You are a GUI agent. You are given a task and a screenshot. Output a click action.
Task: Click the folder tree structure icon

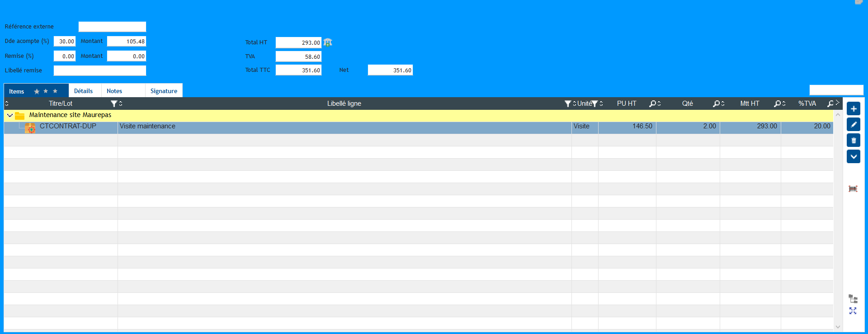click(853, 299)
